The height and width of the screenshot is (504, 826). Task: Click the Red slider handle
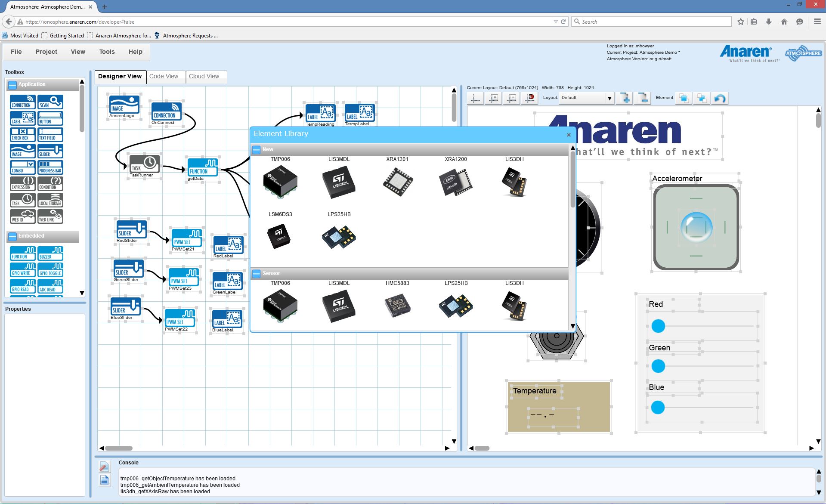click(x=658, y=326)
